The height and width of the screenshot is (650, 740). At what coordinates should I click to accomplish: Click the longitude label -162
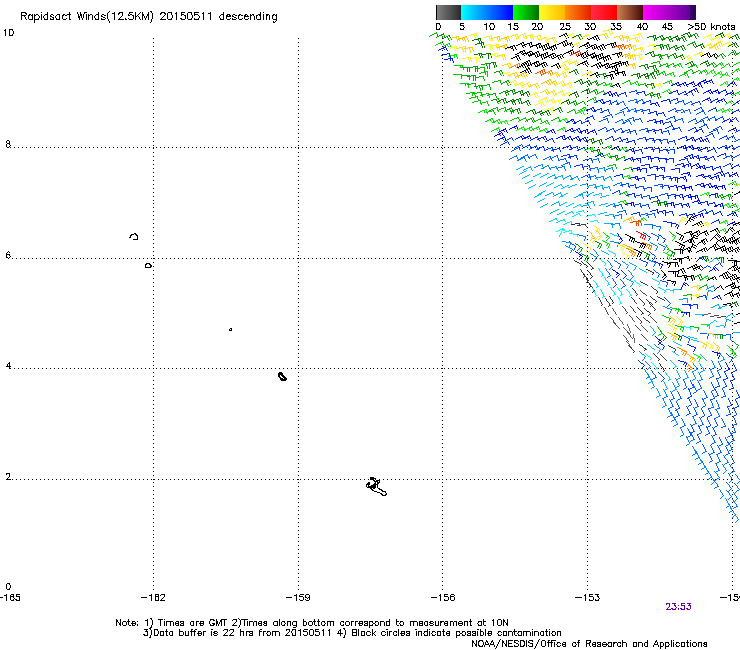(x=153, y=598)
